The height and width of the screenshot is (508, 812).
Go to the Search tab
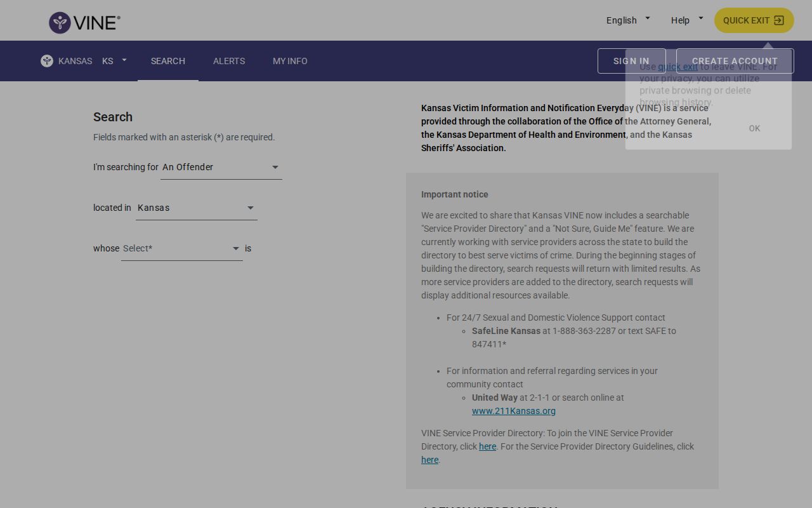[168, 61]
